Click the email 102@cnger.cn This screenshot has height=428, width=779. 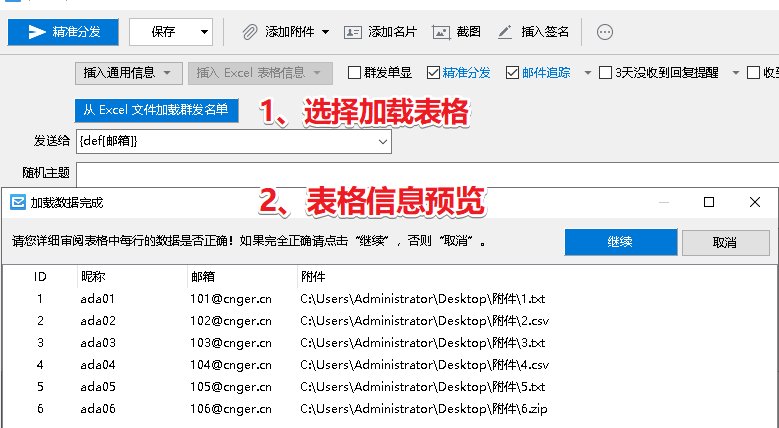231,321
